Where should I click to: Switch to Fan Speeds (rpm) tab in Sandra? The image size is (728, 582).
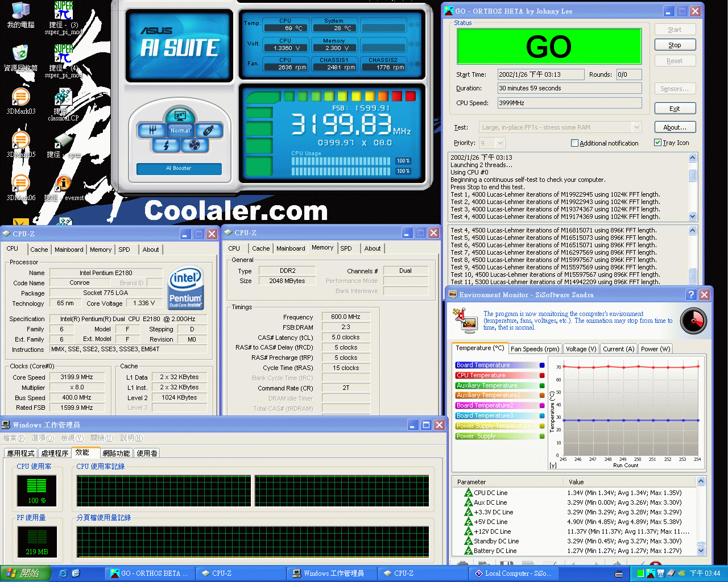(535, 349)
